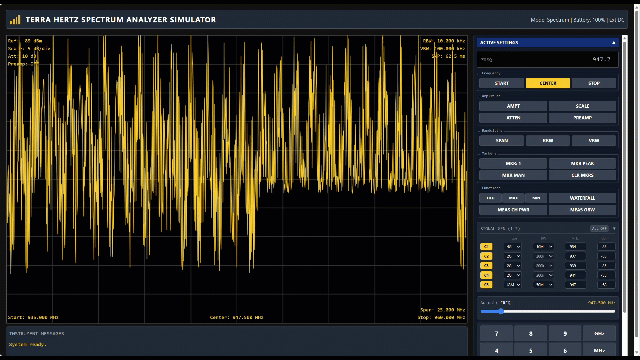The height and width of the screenshot is (360, 640).
Task: Click keypad digit 5
Action: point(531,351)
